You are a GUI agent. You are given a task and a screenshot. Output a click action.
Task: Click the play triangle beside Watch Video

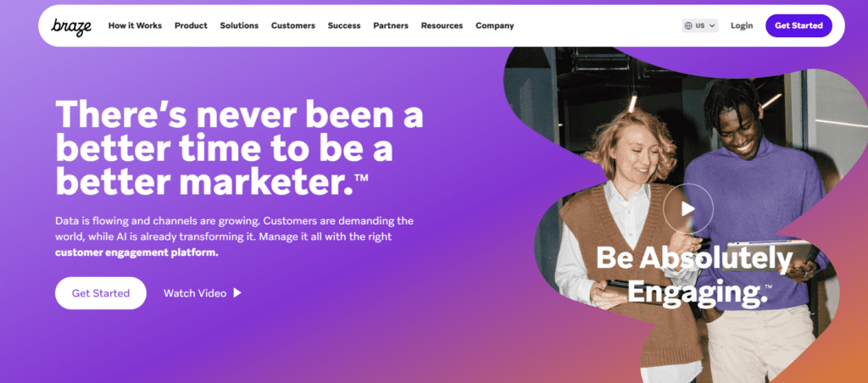pyautogui.click(x=237, y=293)
